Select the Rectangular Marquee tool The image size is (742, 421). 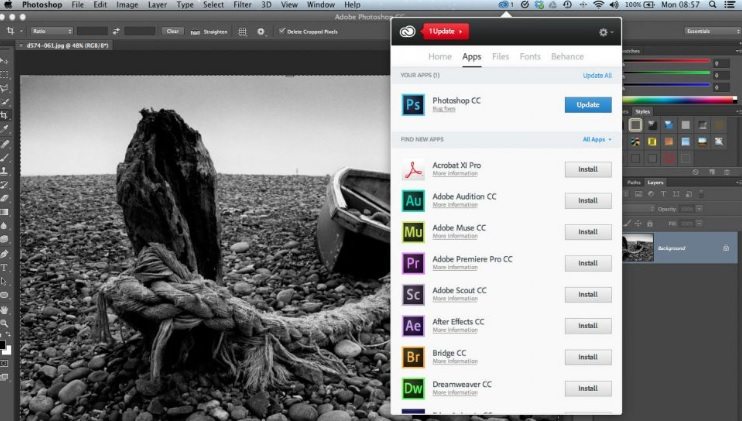[x=4, y=74]
